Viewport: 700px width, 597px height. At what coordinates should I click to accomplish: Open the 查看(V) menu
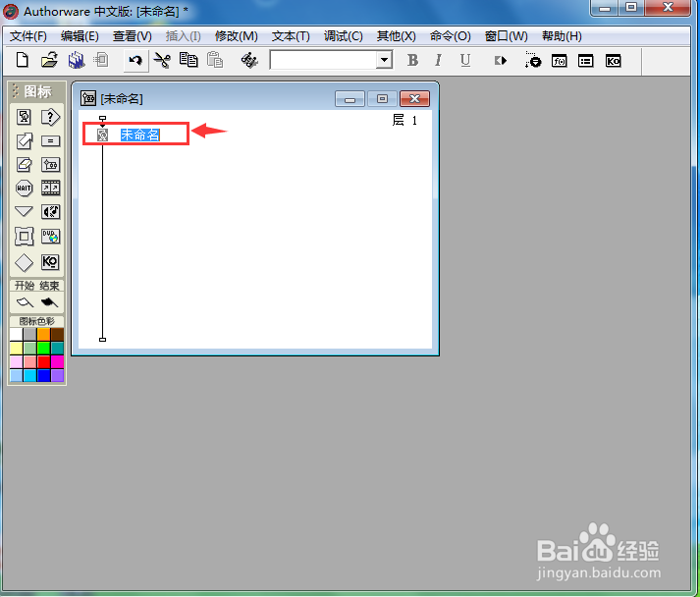[x=133, y=36]
